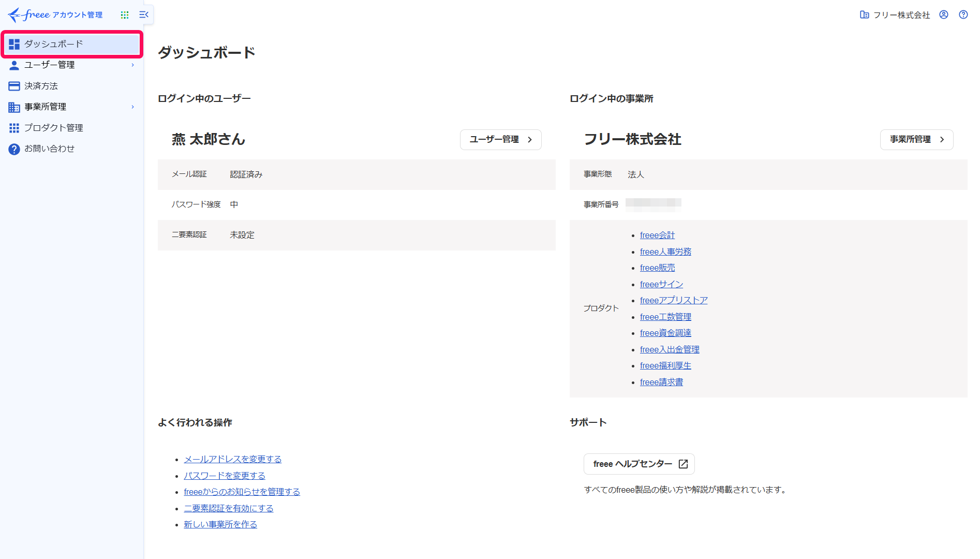The image size is (980, 559).
Task: Open the freeeアプリストア product link
Action: (x=674, y=301)
